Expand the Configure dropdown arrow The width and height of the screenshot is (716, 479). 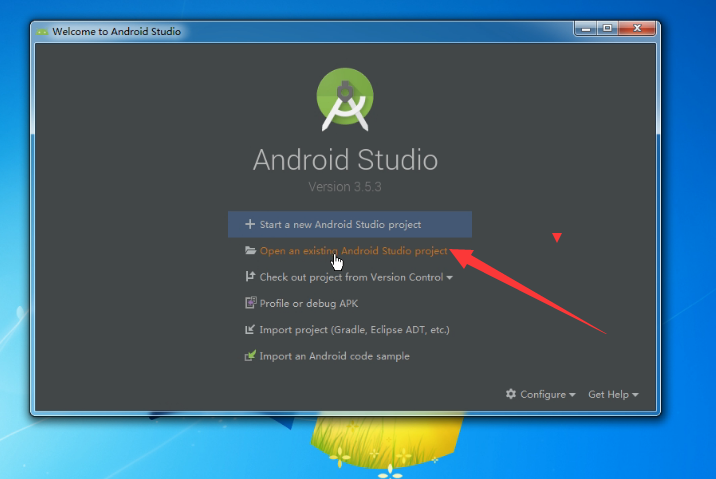coord(572,395)
